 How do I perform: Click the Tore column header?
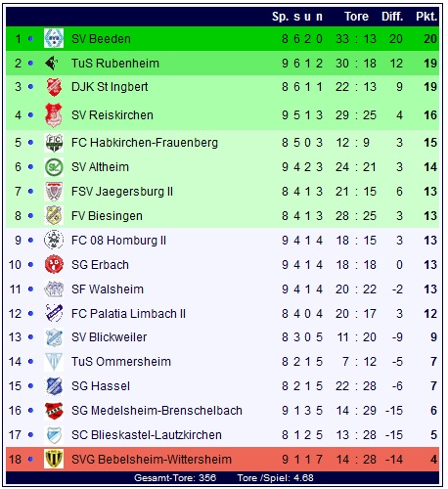pos(356,17)
